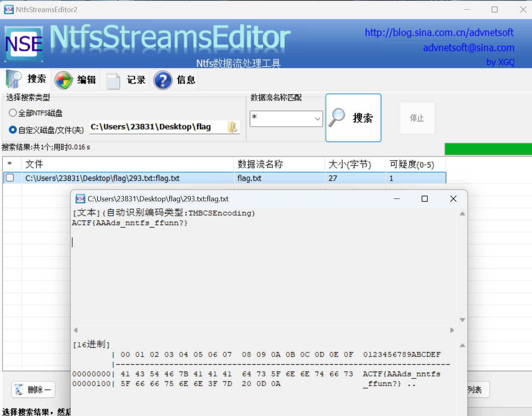Select 全部NTFS磁盘 radio option
532x416 pixels.
[x=36, y=113]
